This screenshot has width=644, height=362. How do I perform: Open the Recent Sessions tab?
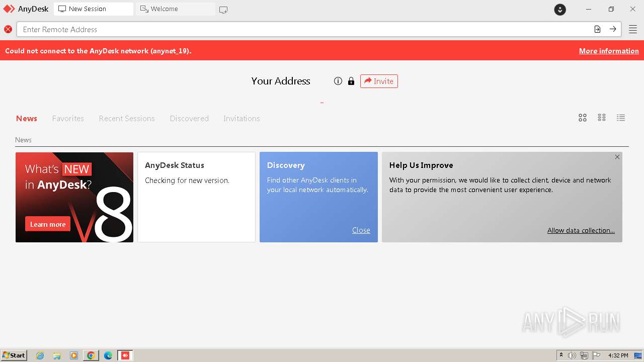pos(127,119)
